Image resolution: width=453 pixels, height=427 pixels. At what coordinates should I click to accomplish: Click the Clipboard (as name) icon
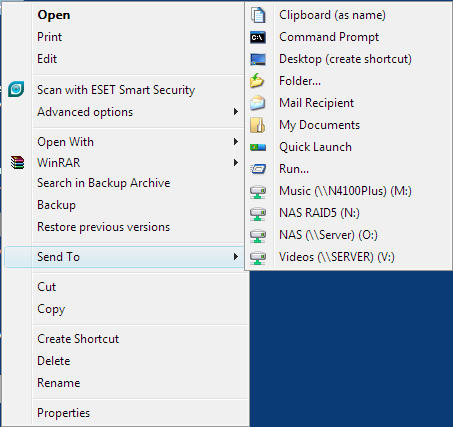pyautogui.click(x=258, y=15)
